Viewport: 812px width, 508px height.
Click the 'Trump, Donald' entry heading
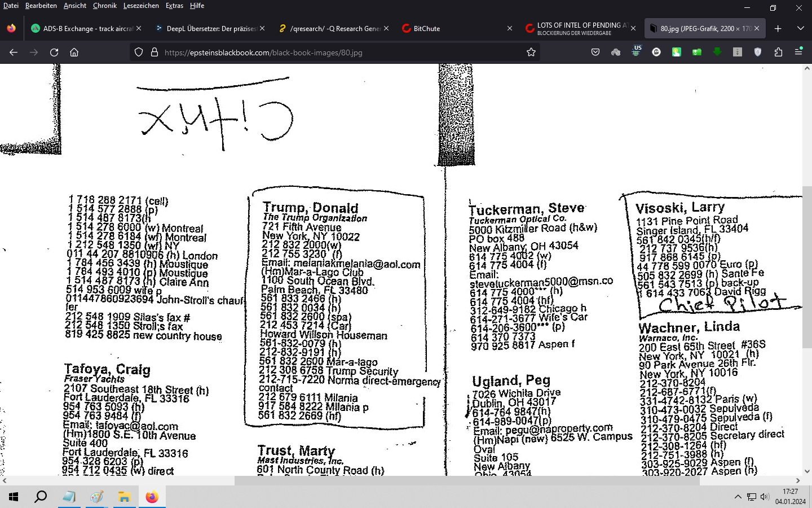pyautogui.click(x=311, y=208)
